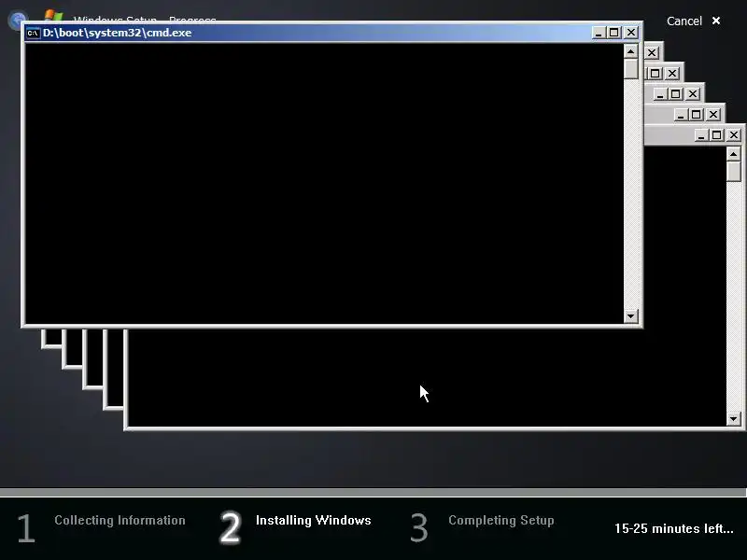Click the scrollbar thumb in the front cmd.exe window
The height and width of the screenshot is (560, 747).
[x=631, y=68]
